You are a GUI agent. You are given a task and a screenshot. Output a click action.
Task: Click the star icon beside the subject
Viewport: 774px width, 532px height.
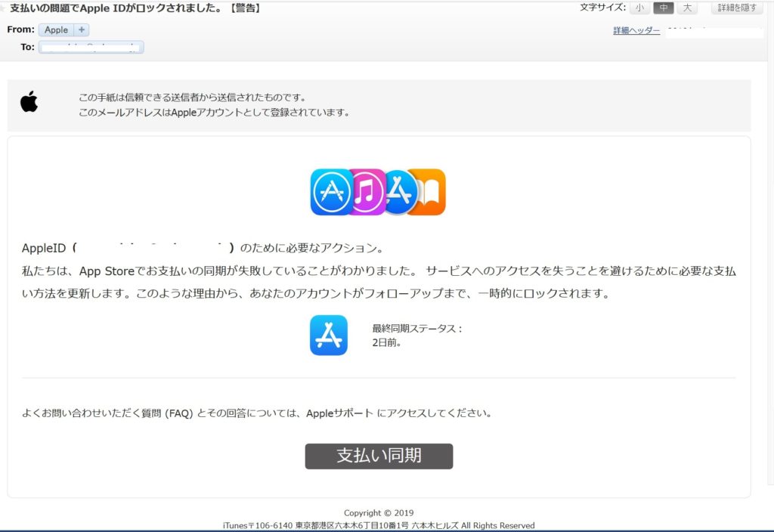tap(2, 8)
